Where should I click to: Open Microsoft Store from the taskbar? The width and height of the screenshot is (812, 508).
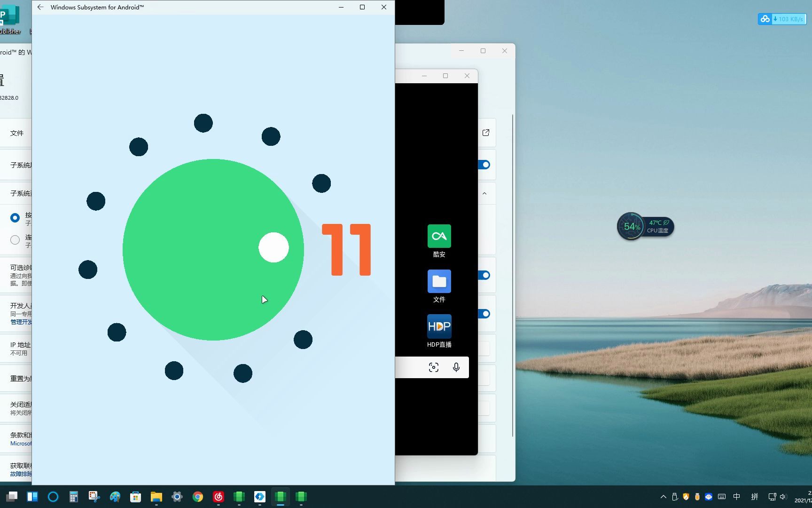136,497
